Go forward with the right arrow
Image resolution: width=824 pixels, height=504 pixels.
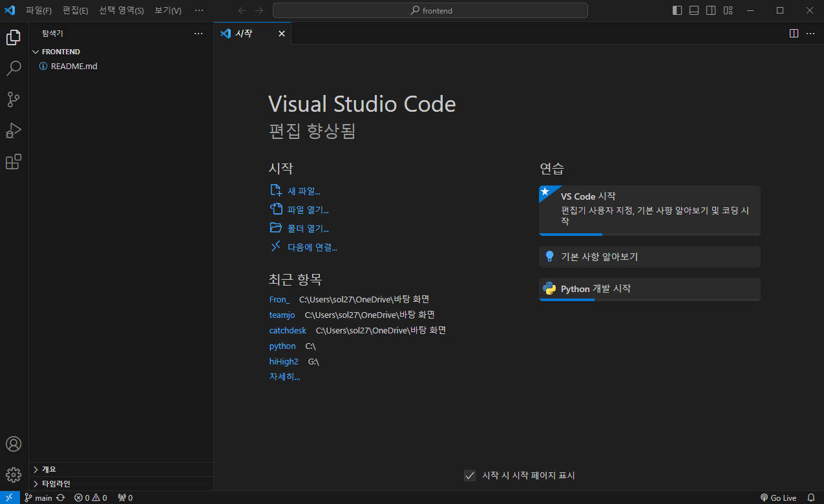point(259,10)
